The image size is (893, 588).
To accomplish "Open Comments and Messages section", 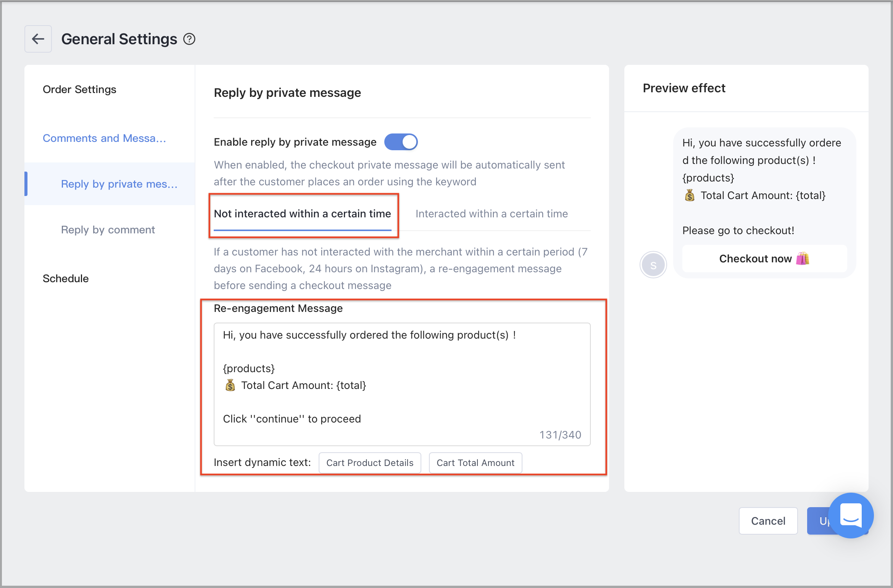I will (104, 138).
